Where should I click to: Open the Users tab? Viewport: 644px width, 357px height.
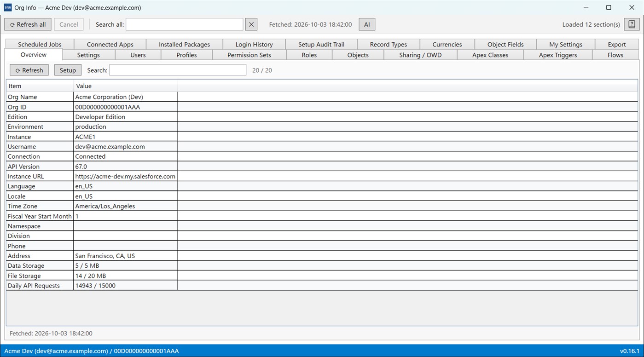(138, 55)
